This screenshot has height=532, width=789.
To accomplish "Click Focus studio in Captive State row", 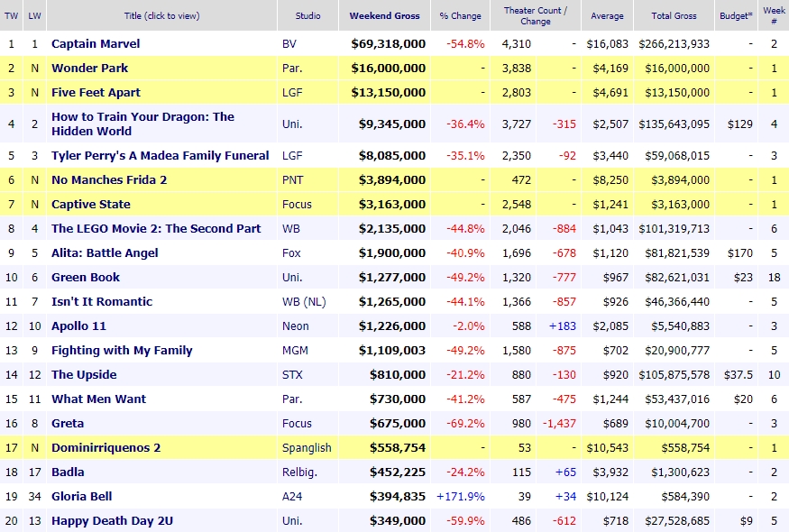I will tap(297, 205).
